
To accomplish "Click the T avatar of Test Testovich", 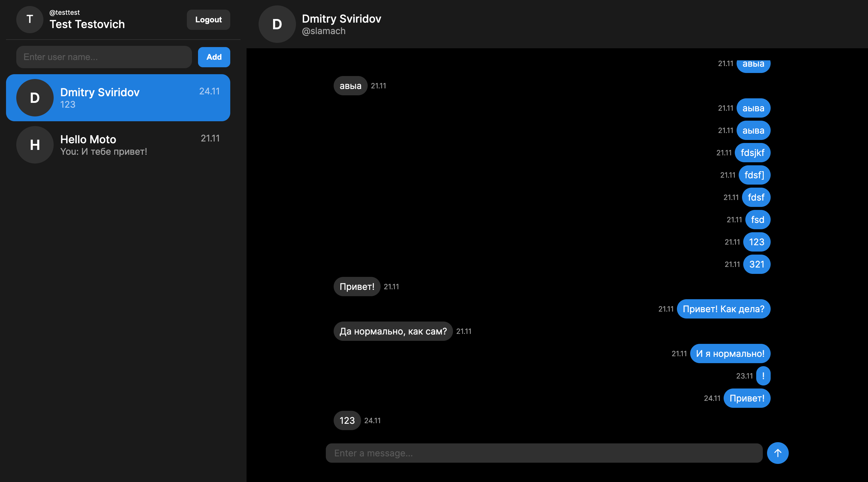I will [30, 20].
